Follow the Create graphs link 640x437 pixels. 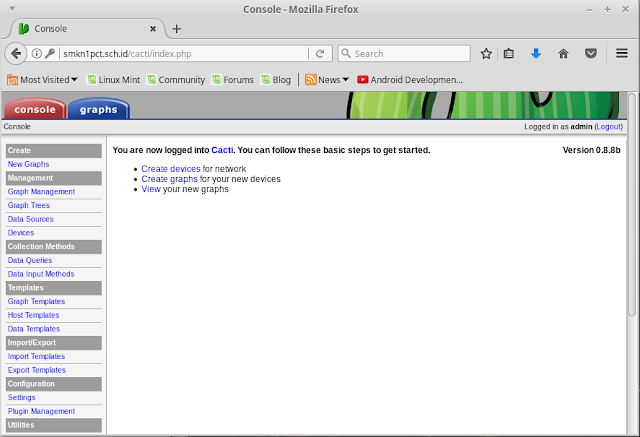169,179
